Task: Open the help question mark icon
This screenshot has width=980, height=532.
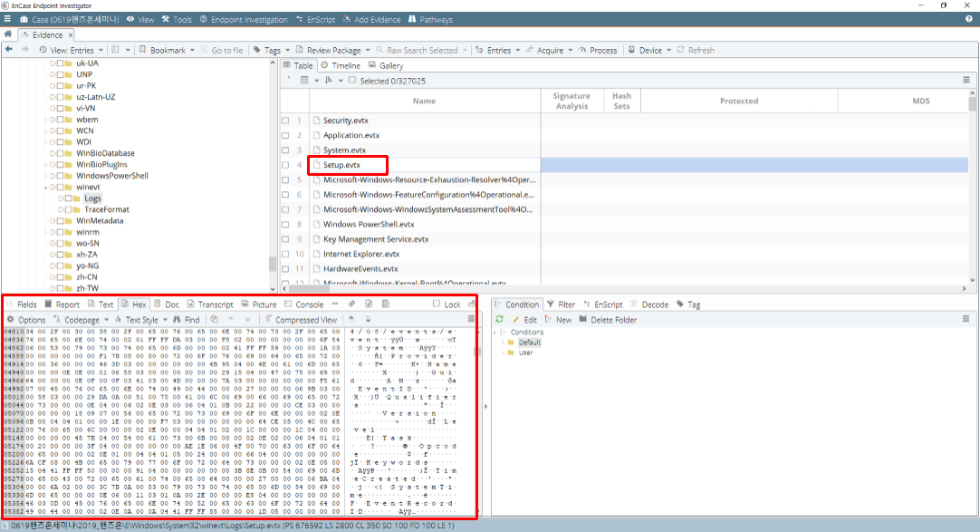Action: 969,19
